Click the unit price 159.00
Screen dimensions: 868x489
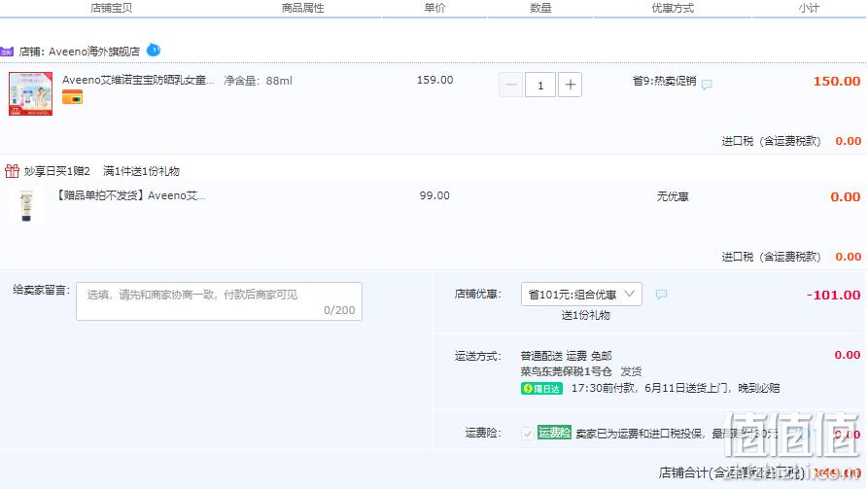[434, 80]
